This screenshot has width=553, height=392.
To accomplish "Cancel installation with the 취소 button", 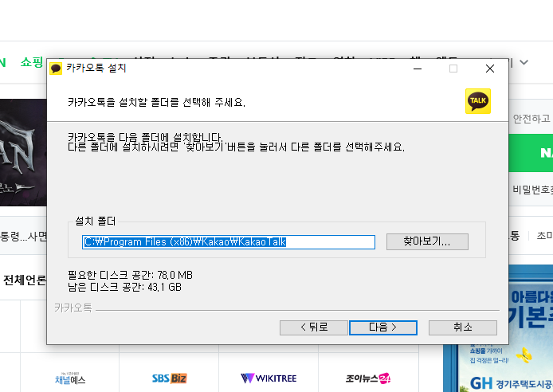I will [463, 327].
